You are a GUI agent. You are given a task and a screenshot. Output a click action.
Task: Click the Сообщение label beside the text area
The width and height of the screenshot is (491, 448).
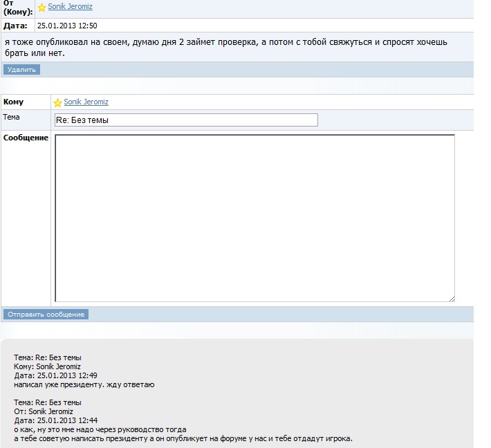coord(26,138)
